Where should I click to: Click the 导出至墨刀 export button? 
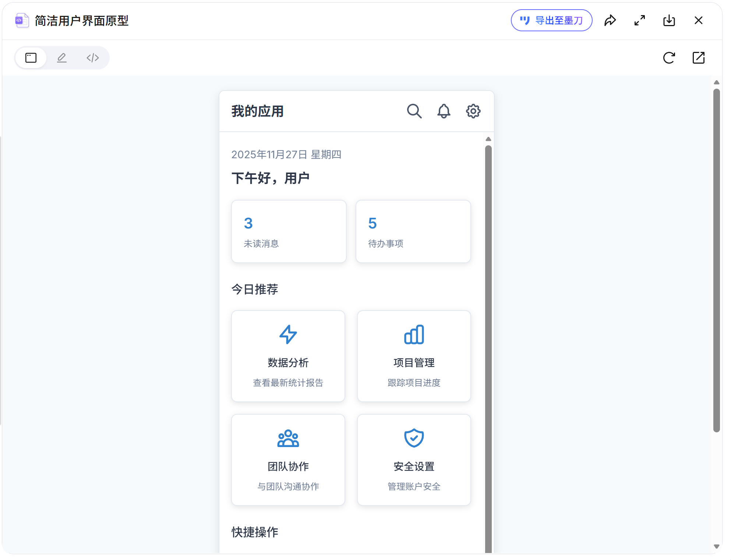click(551, 21)
